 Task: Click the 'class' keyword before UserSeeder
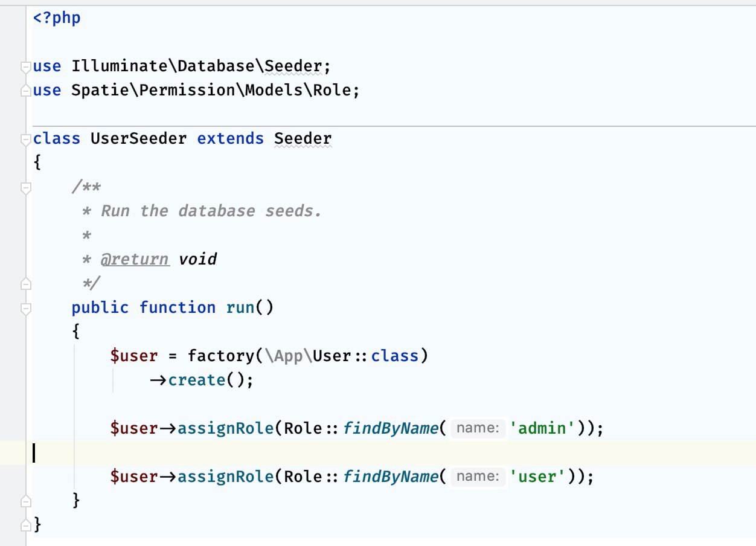pos(57,138)
